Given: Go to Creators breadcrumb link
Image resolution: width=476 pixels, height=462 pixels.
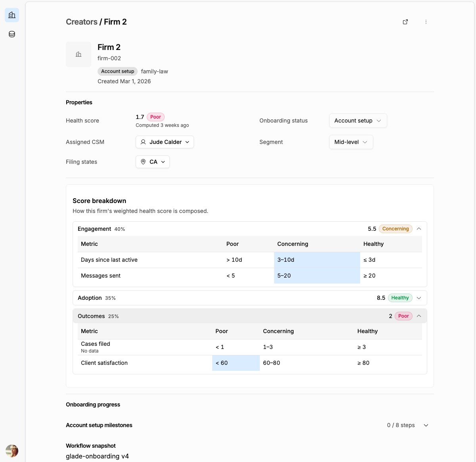Looking at the screenshot, I should coord(82,22).
